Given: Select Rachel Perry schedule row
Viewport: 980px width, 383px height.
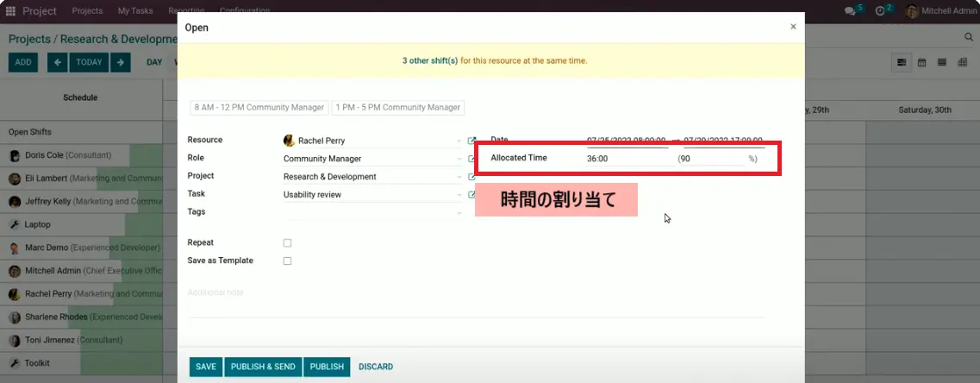Looking at the screenshot, I should [81, 294].
